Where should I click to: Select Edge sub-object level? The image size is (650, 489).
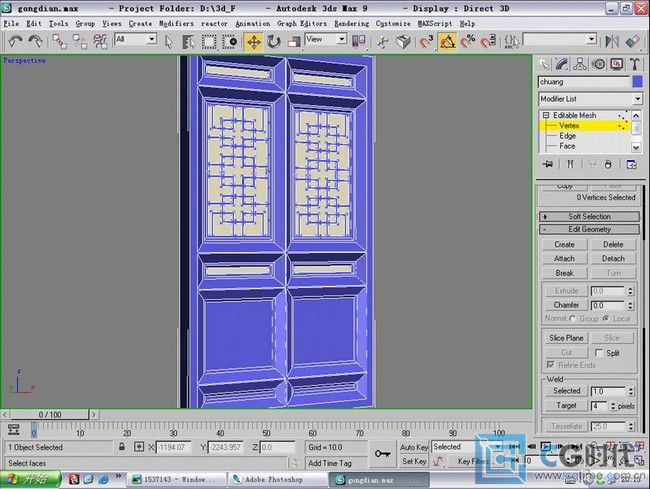[567, 136]
